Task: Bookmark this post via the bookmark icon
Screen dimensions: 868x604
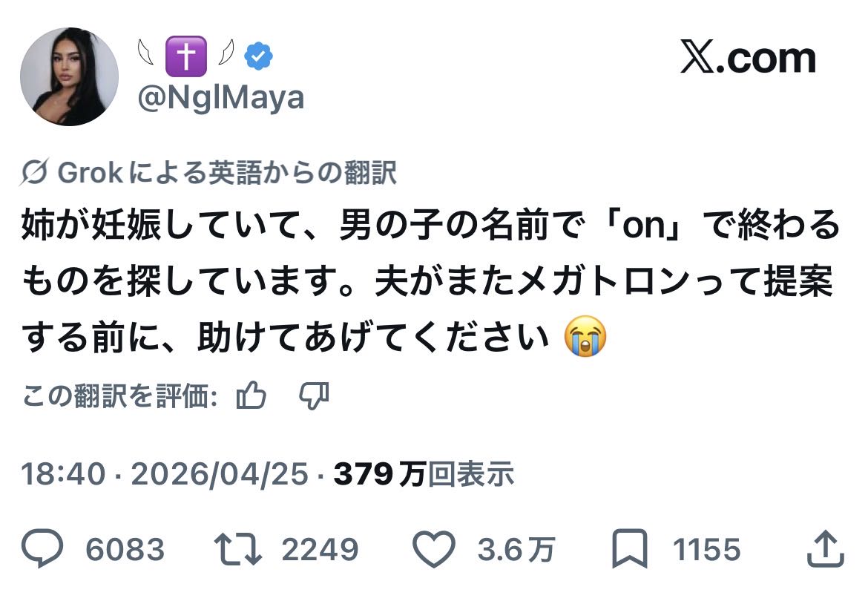Action: click(629, 550)
